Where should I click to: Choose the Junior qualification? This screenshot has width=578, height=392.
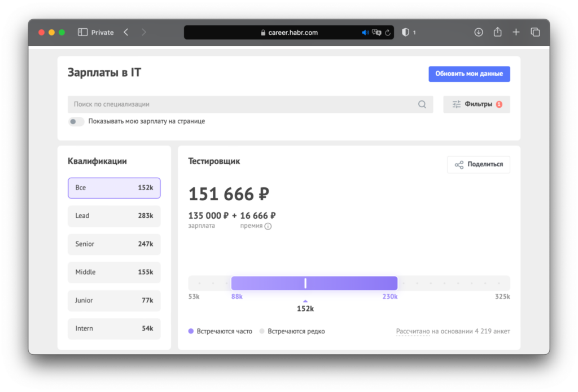pyautogui.click(x=114, y=301)
